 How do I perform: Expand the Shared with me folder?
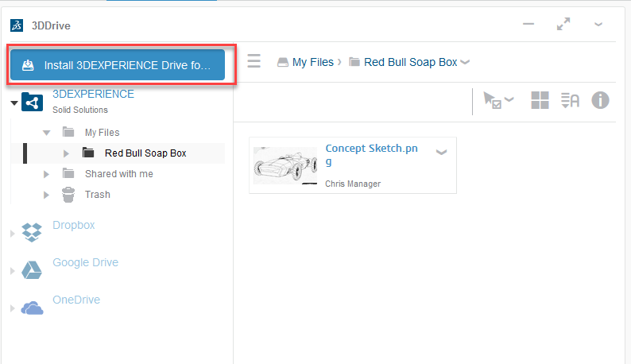[46, 173]
